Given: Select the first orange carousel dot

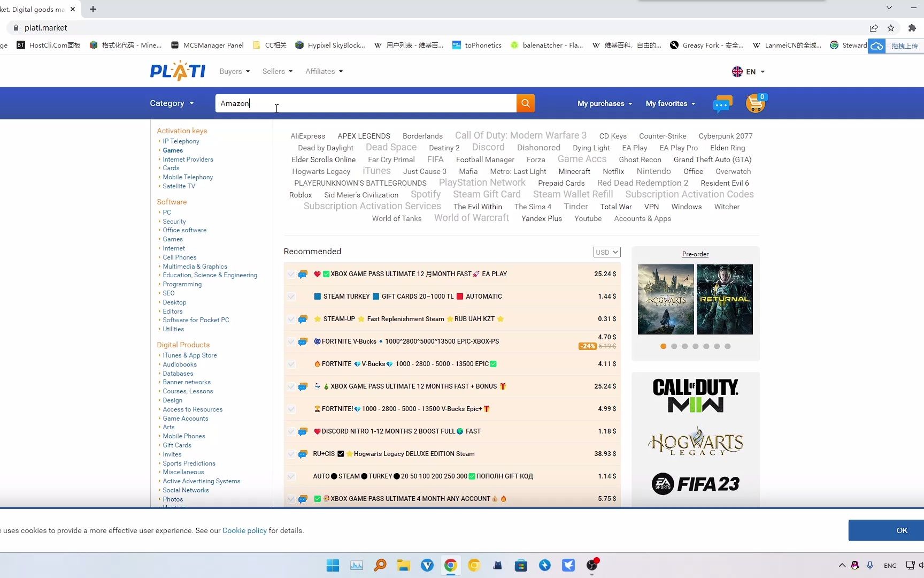Looking at the screenshot, I should (664, 346).
